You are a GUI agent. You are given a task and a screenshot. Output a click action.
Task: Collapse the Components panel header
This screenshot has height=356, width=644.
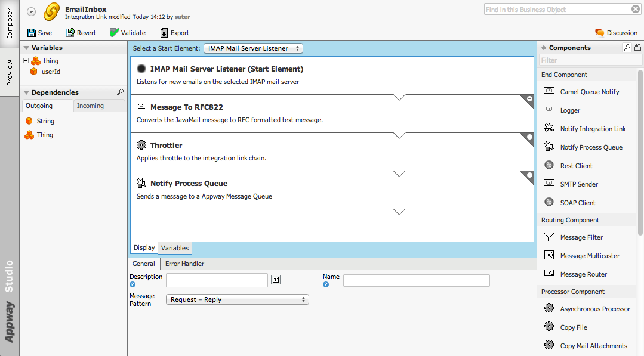click(x=544, y=48)
